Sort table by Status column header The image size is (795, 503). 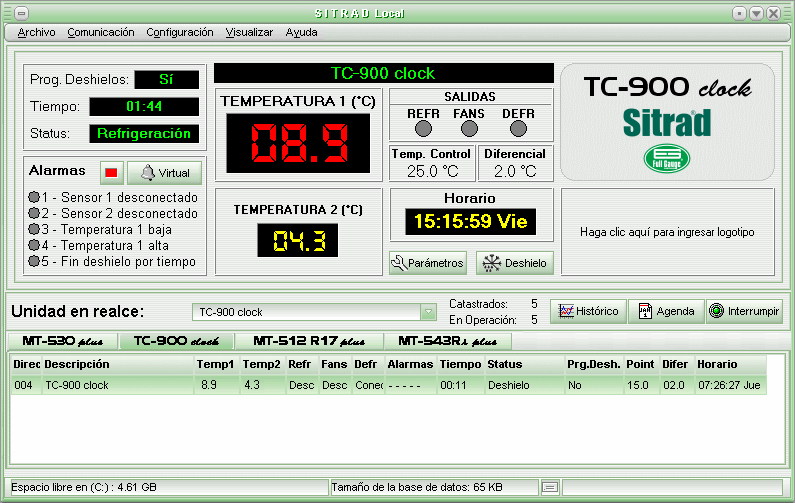(525, 364)
